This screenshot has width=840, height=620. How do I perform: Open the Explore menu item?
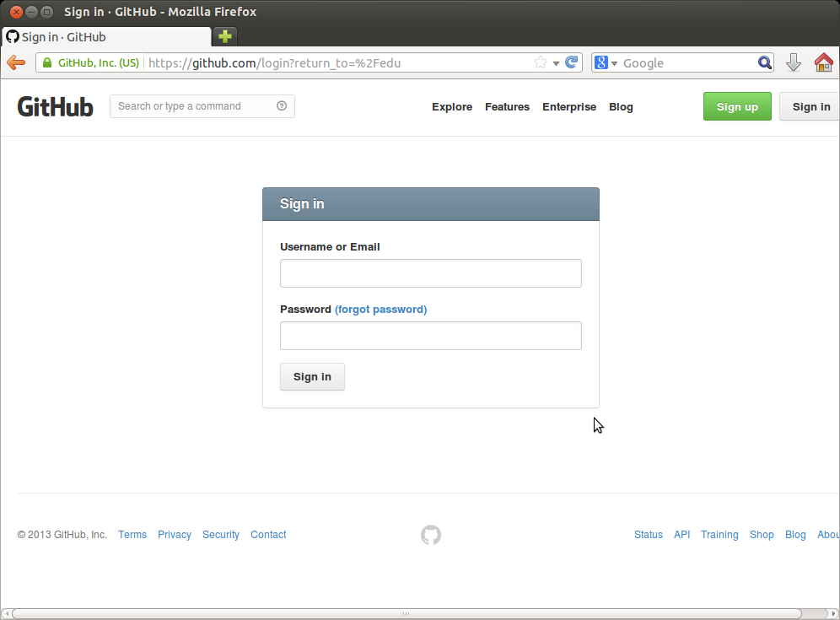(452, 106)
